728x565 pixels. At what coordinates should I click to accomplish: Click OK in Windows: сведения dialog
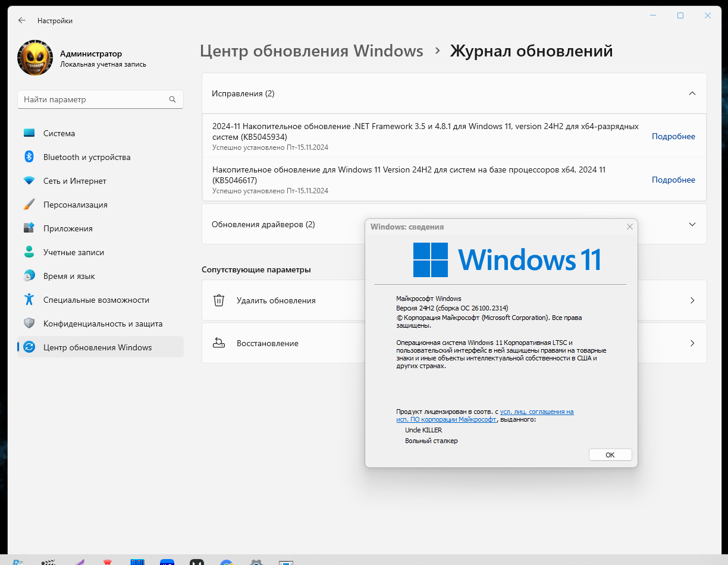pos(610,454)
